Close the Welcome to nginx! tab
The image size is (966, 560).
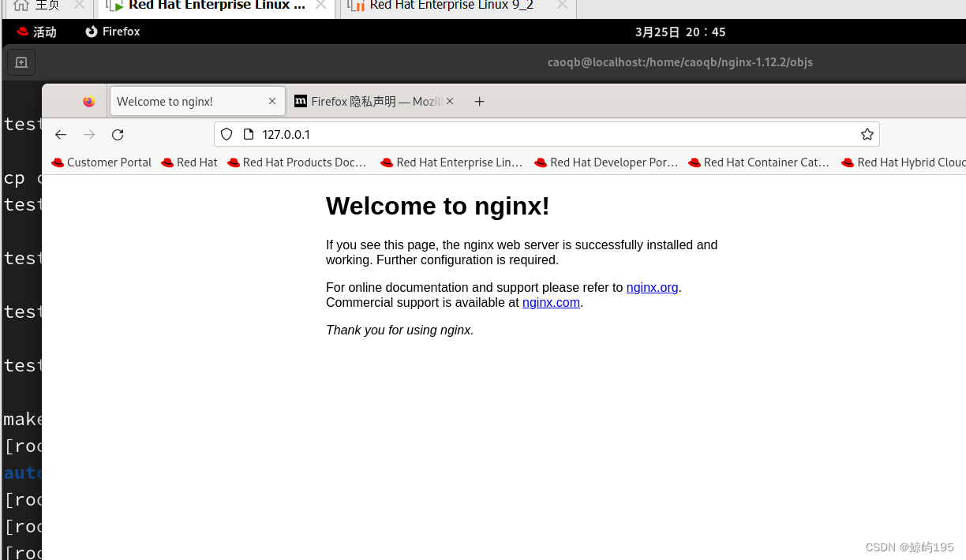click(x=272, y=101)
